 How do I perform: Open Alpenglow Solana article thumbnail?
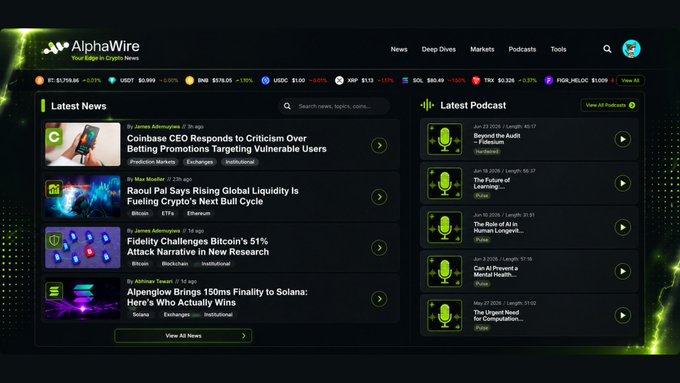[x=82, y=298]
